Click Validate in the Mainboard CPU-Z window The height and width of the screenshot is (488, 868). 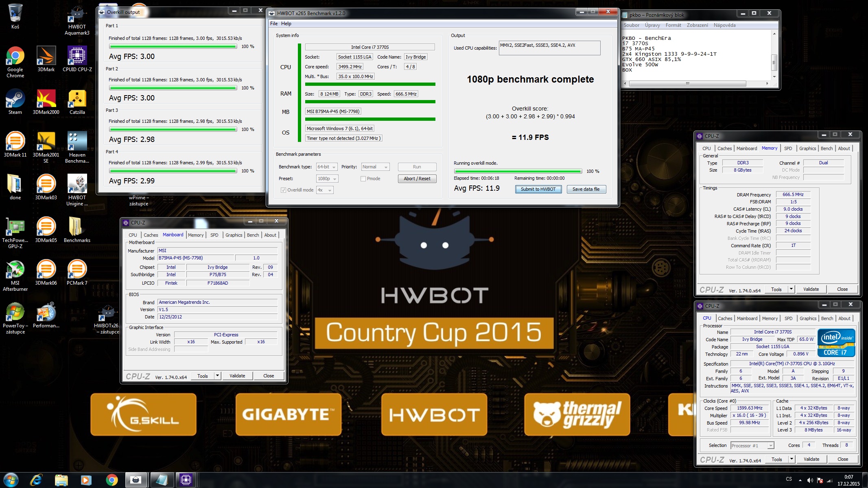coord(237,376)
